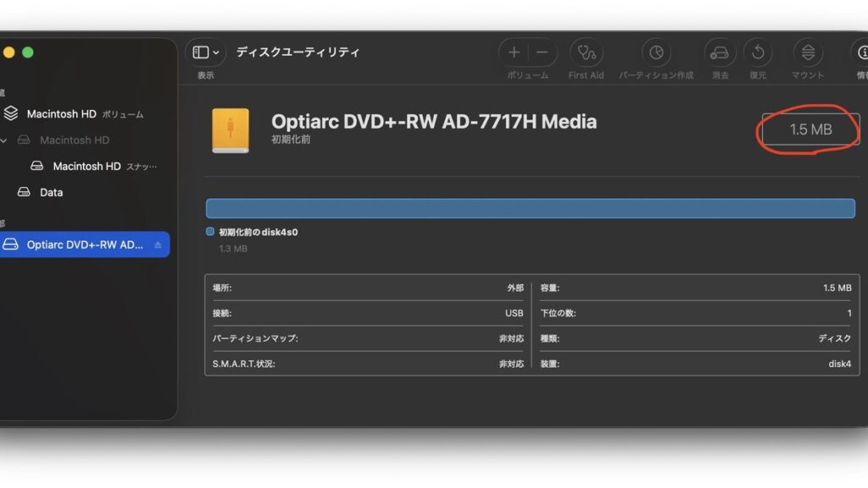This screenshot has height=488, width=868.
Task: Click the restore (復元) toolbar icon
Action: pyautogui.click(x=757, y=53)
